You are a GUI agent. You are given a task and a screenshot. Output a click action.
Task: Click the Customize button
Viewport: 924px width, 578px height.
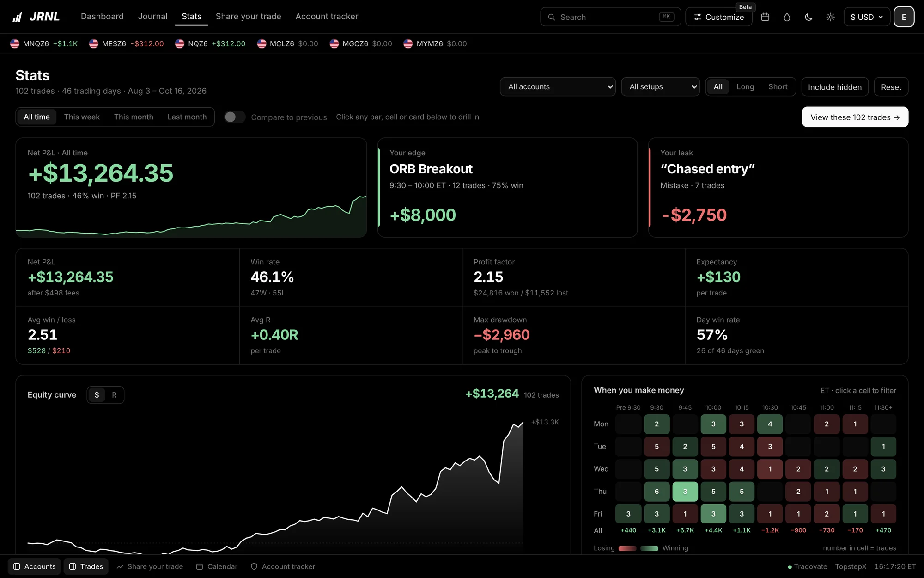tap(719, 17)
